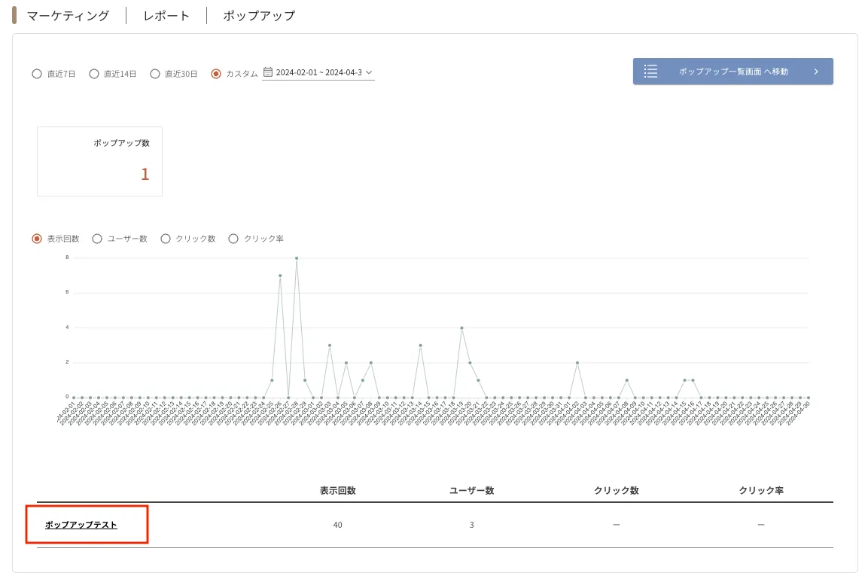Click the マーケティング breadcrumb

68,16
